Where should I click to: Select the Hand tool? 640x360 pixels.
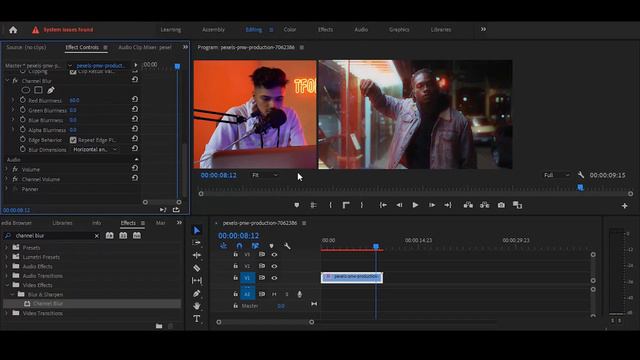pos(197,306)
